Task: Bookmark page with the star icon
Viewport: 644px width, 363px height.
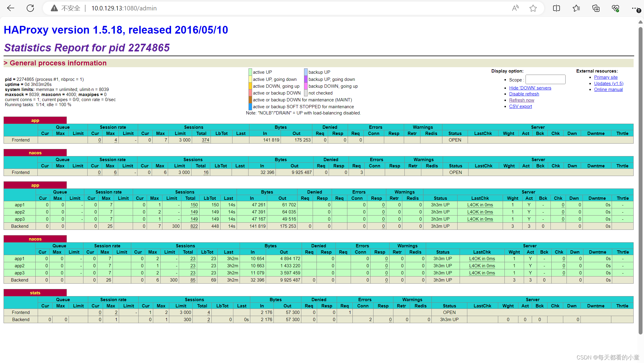Action: (x=533, y=8)
